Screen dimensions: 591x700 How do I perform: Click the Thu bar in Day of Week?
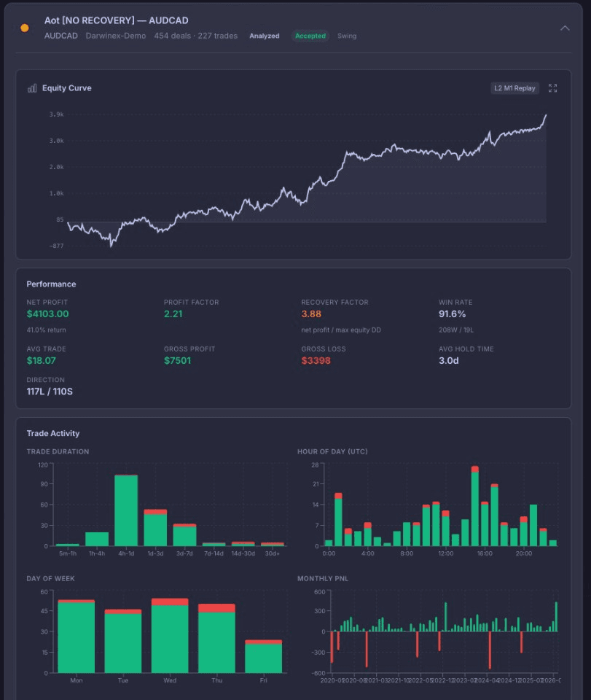(216, 639)
